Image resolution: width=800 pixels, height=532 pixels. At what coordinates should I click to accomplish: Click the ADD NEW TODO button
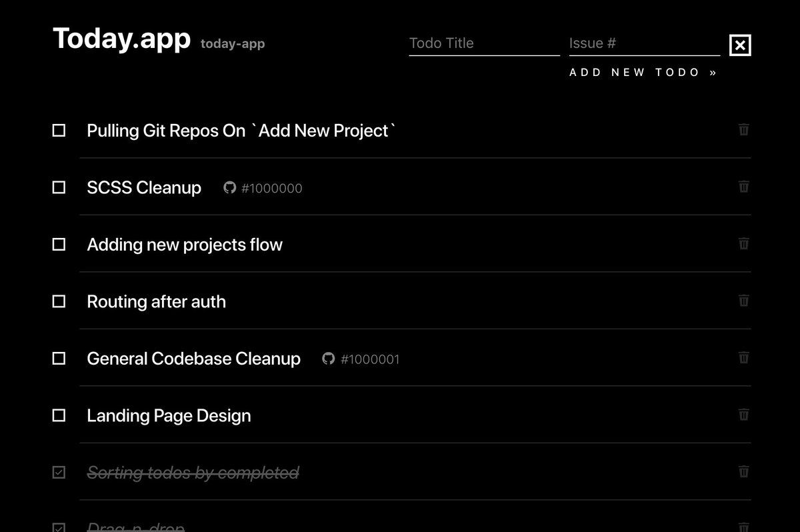[x=643, y=73]
